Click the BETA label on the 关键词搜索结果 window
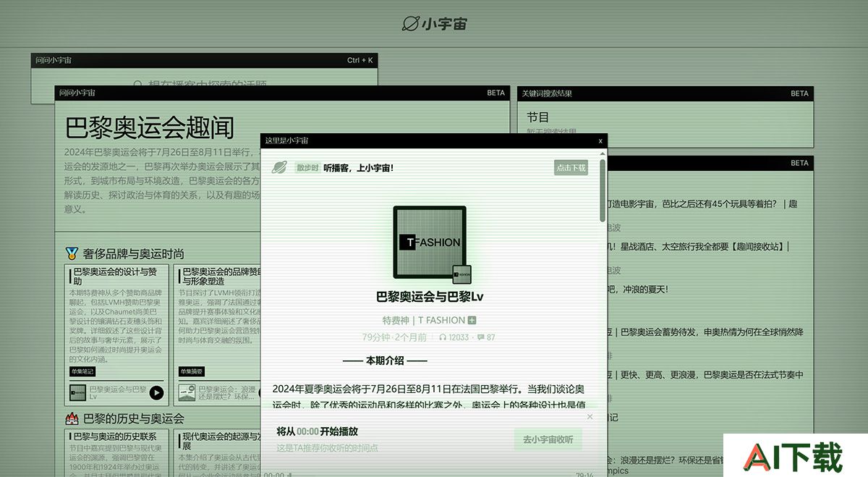 799,93
